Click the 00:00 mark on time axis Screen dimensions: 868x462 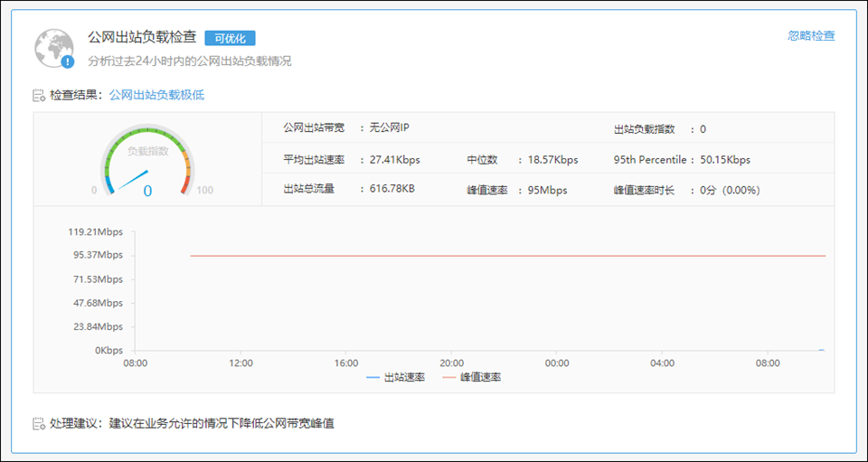[557, 363]
